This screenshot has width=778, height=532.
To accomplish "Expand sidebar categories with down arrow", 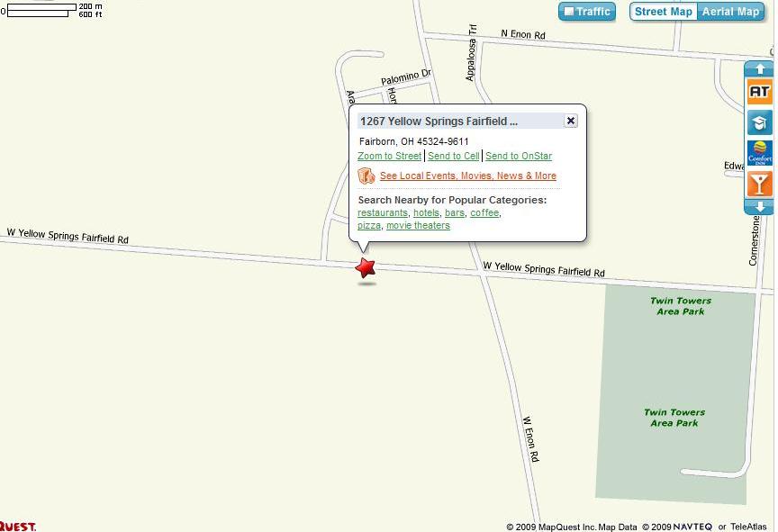I will point(759,207).
